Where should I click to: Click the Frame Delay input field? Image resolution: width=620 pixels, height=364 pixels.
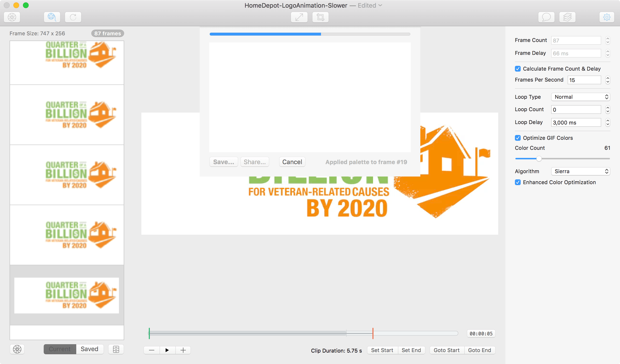click(x=576, y=53)
